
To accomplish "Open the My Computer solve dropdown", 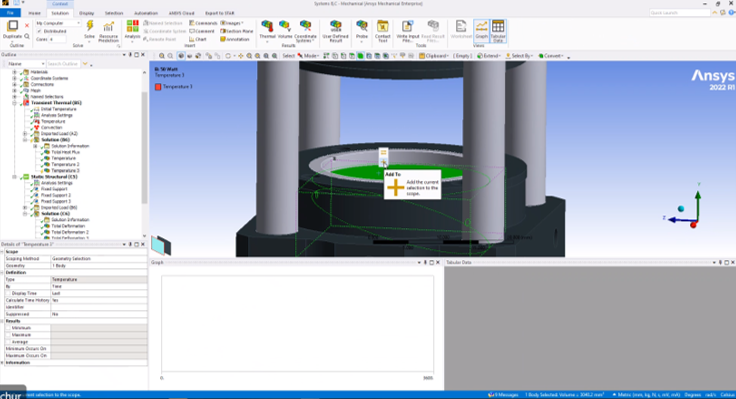I will pos(58,23).
